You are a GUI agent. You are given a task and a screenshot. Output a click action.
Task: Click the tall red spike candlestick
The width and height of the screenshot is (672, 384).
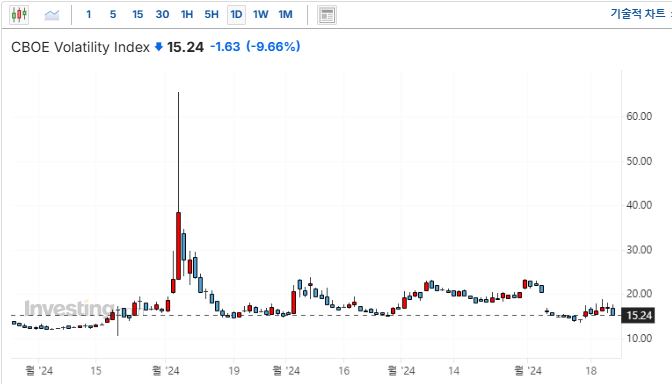click(x=178, y=245)
